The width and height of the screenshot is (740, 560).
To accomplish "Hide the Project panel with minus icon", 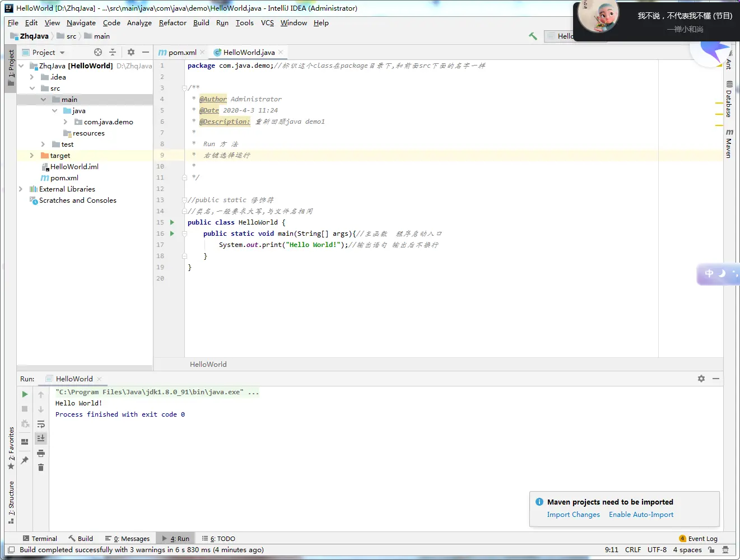I will click(x=146, y=52).
